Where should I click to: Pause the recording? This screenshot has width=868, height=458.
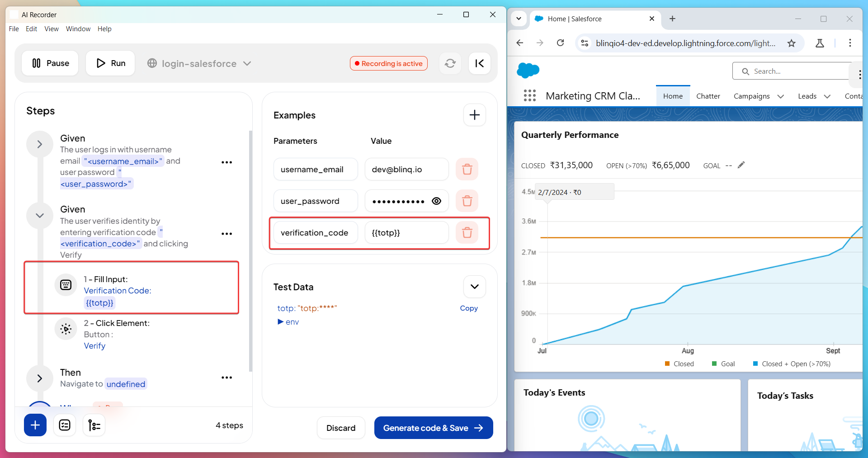click(x=50, y=63)
